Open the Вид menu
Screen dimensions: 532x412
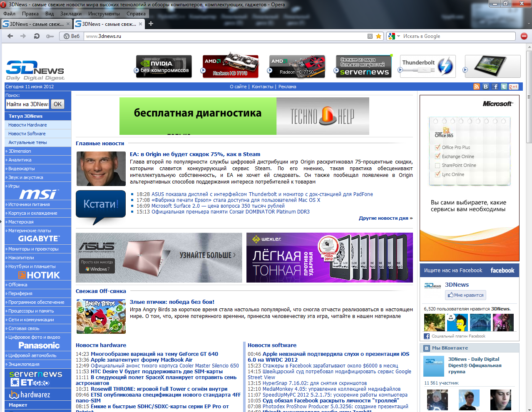pos(50,14)
